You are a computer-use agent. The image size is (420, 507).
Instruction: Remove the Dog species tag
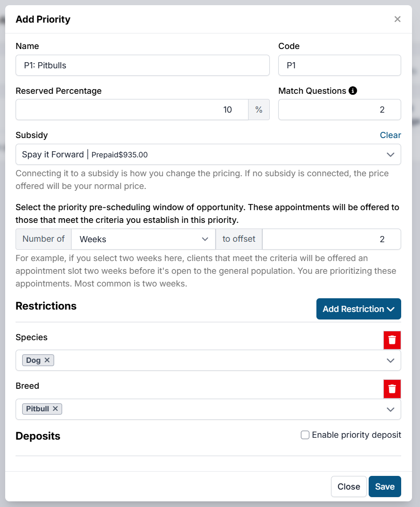click(47, 360)
